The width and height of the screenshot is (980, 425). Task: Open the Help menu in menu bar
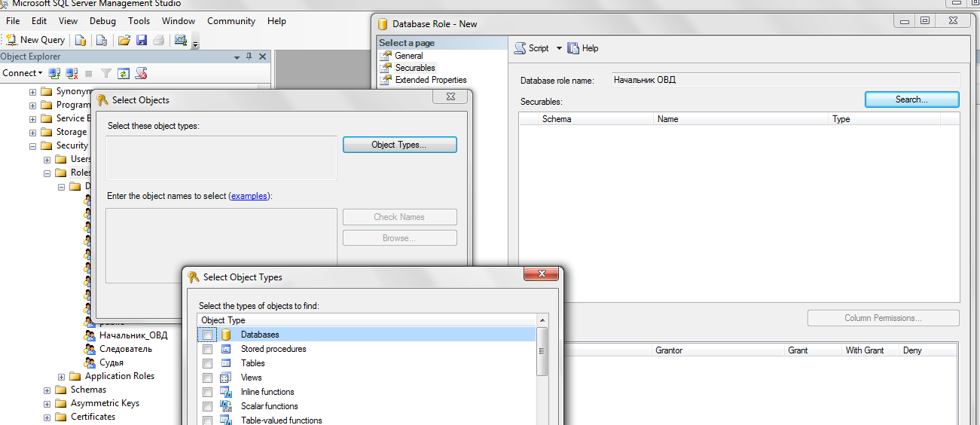point(276,21)
